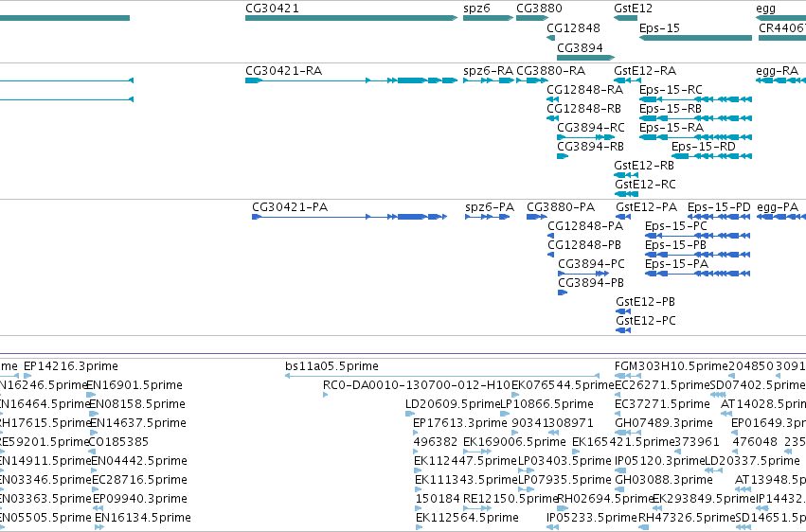806x532 pixels.
Task: Select the GstE12-PB protein label
Action: (x=645, y=303)
